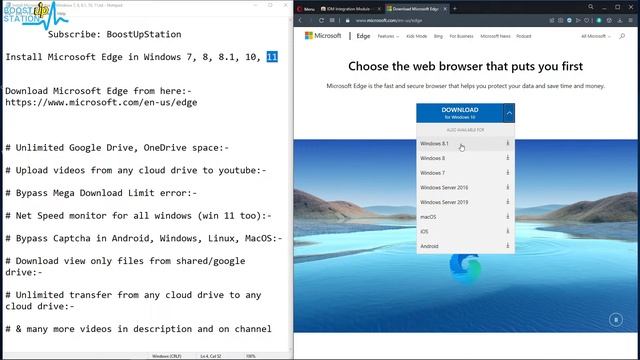
Task: Click the Edge site title link
Action: (363, 36)
